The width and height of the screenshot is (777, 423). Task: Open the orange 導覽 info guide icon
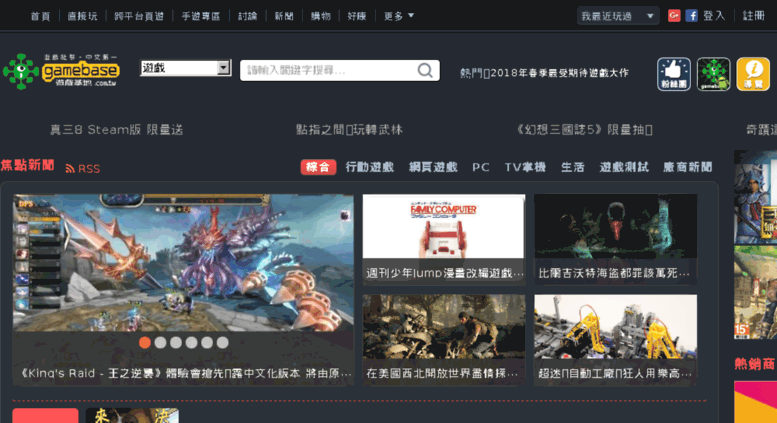[x=753, y=74]
